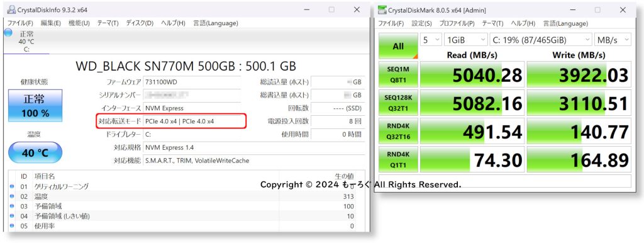Viewport: 644px width, 243px height.
Task: Open 設定(S) menu in CrystalDiskMark
Action: point(422,23)
